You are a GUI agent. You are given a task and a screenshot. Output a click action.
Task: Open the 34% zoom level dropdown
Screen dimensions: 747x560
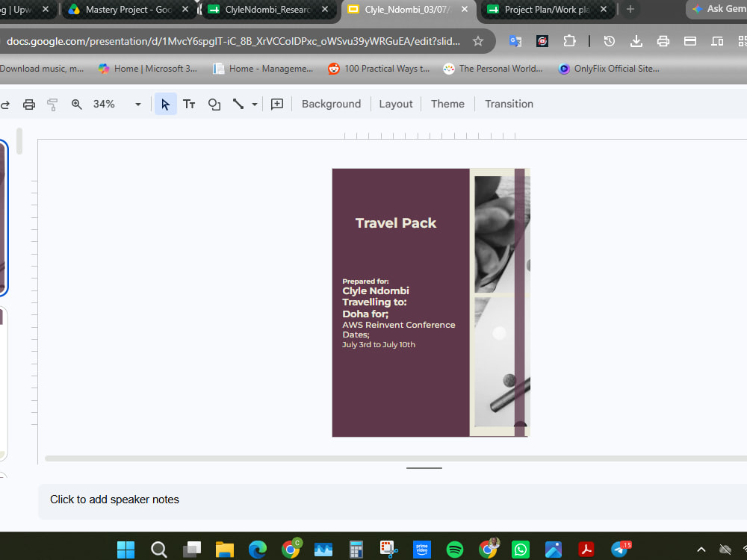(137, 105)
